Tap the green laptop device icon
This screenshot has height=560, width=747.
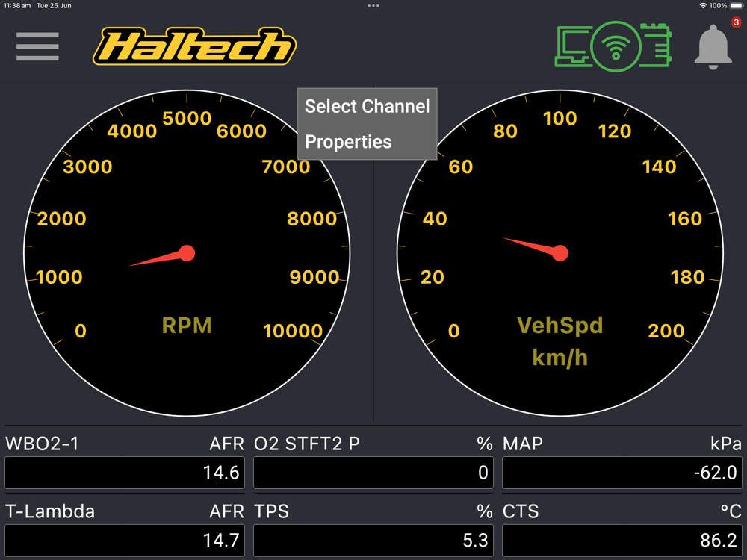coord(574,46)
